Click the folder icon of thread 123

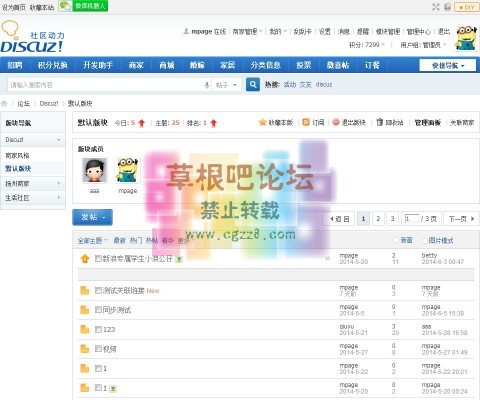click(x=85, y=329)
